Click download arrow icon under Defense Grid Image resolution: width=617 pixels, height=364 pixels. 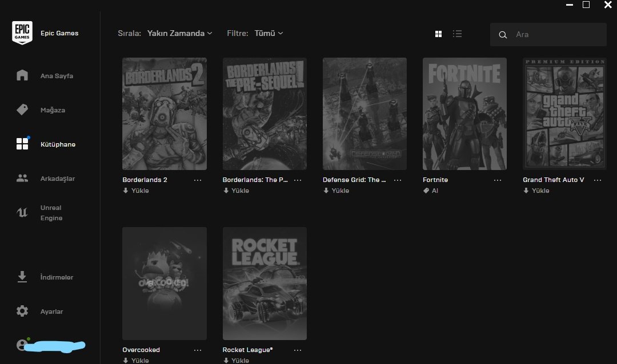pyautogui.click(x=326, y=191)
